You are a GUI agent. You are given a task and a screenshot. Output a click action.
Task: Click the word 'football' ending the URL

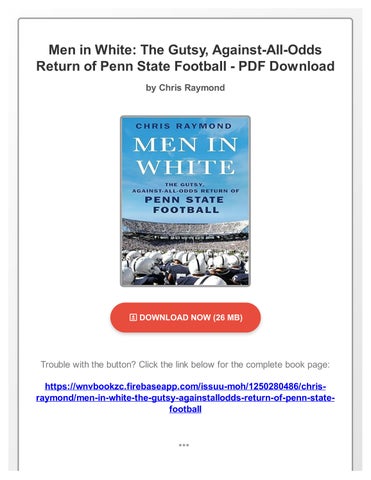pos(185,409)
